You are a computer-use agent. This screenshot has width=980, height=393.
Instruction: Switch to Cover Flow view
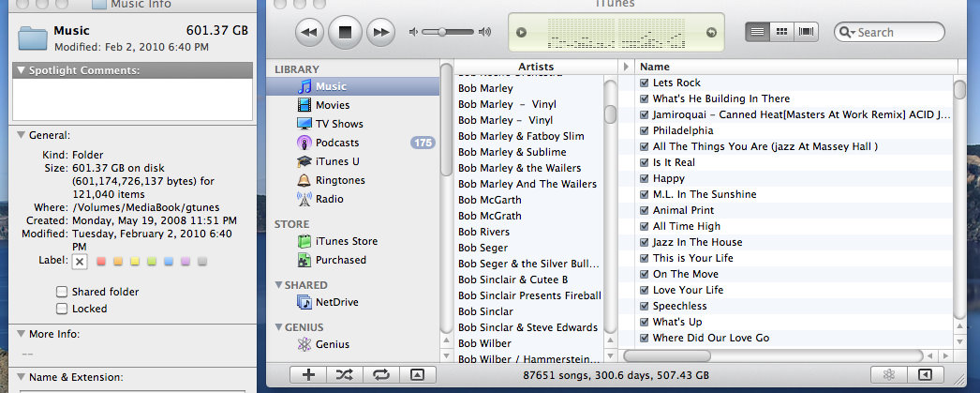pos(807,32)
